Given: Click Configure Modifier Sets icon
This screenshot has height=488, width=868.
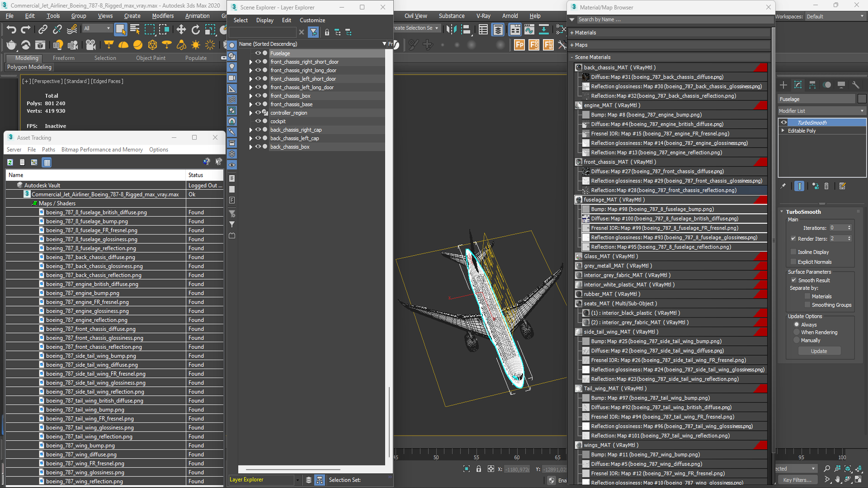Looking at the screenshot, I should tap(842, 186).
